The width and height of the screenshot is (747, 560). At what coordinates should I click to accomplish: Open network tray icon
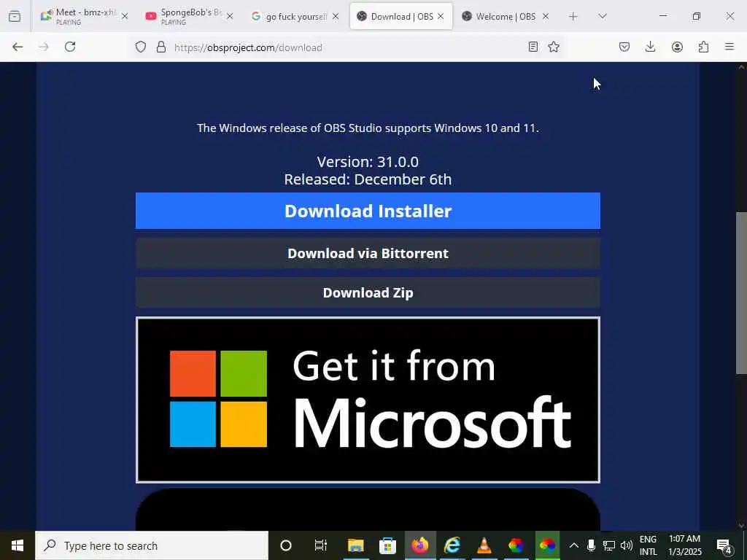point(608,545)
